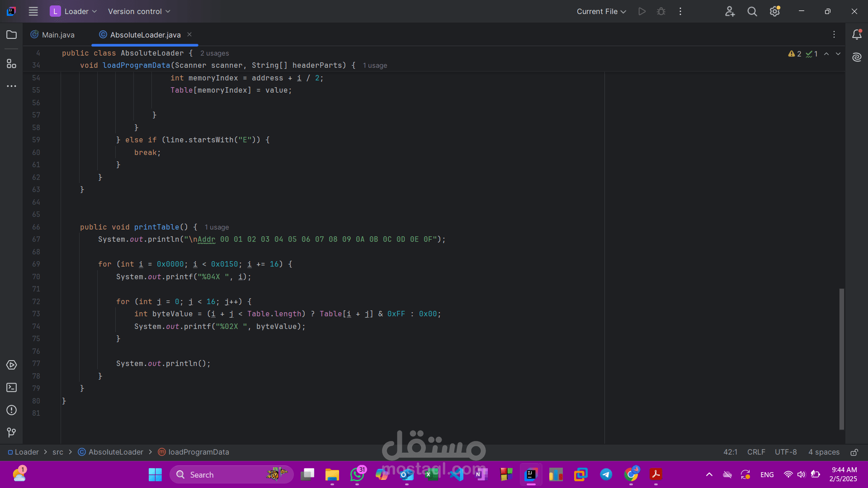Open the Structure tool window icon
The width and height of the screenshot is (868, 488).
[12, 64]
